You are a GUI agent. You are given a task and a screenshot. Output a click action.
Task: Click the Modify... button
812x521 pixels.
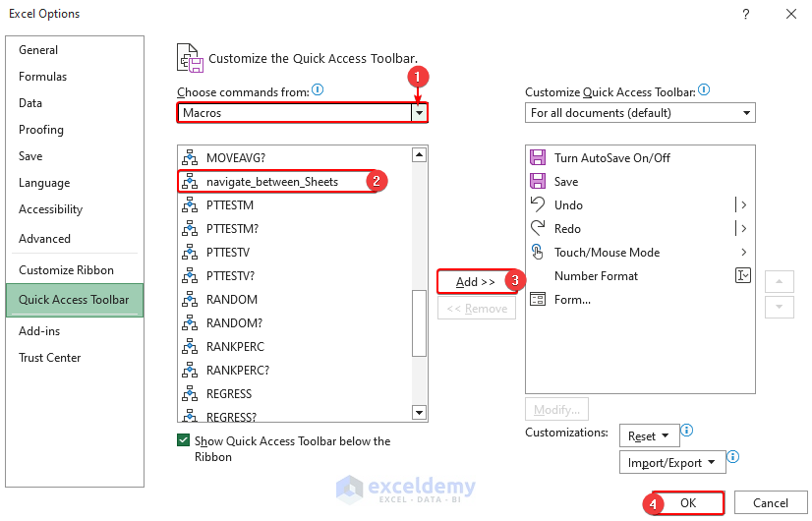(556, 410)
